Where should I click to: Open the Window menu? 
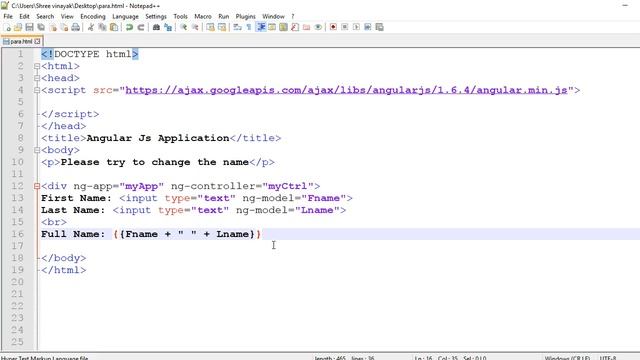pyautogui.click(x=273, y=16)
